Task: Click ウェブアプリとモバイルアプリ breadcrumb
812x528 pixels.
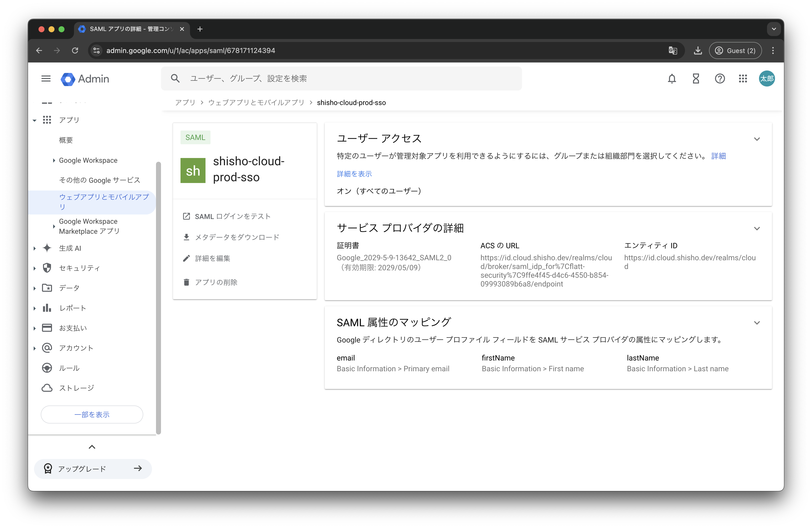Action: click(256, 102)
